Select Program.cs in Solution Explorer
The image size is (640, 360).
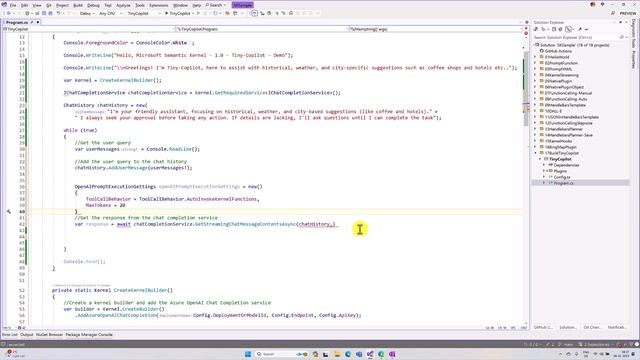(x=563, y=183)
